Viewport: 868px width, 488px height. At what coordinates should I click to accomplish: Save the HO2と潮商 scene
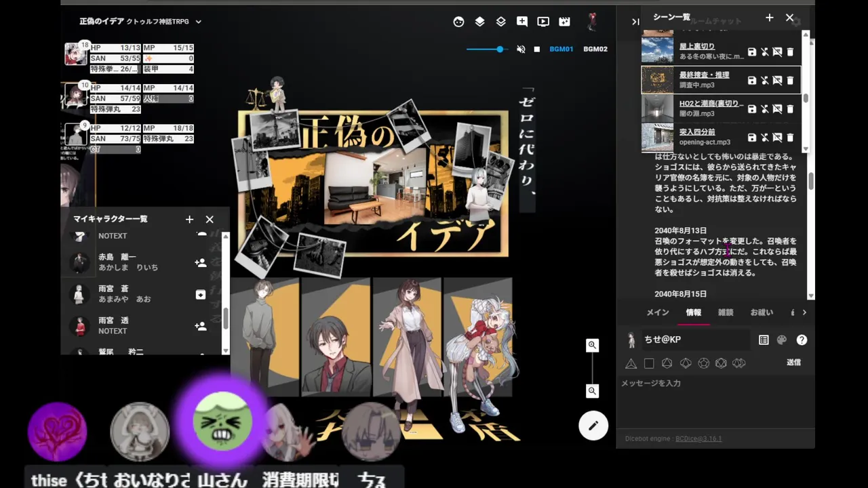(x=752, y=109)
